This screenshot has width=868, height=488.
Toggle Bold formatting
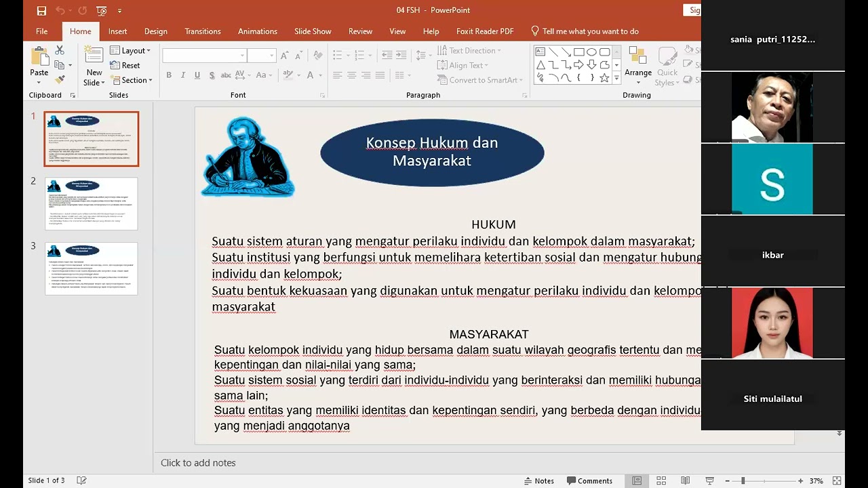tap(169, 75)
